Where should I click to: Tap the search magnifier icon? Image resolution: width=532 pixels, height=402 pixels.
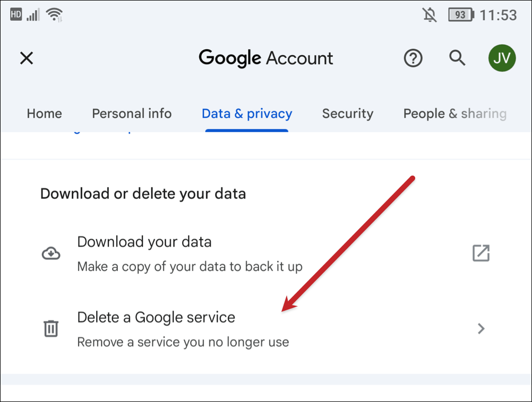(457, 58)
